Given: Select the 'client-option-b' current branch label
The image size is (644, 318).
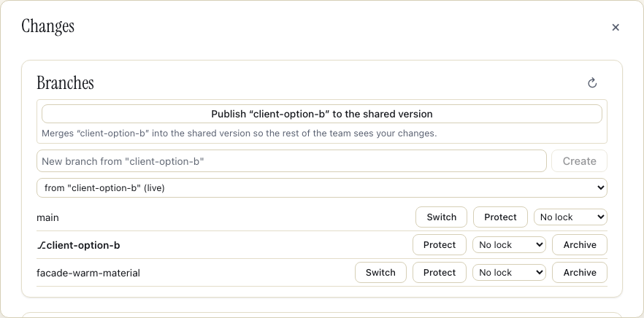Looking at the screenshot, I should [x=78, y=245].
